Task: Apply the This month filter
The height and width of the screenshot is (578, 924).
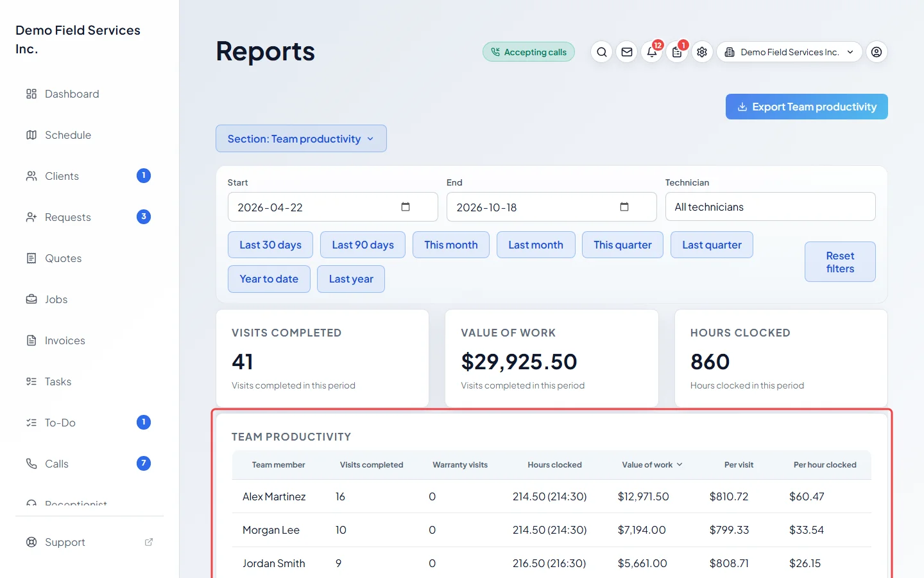Action: (451, 245)
